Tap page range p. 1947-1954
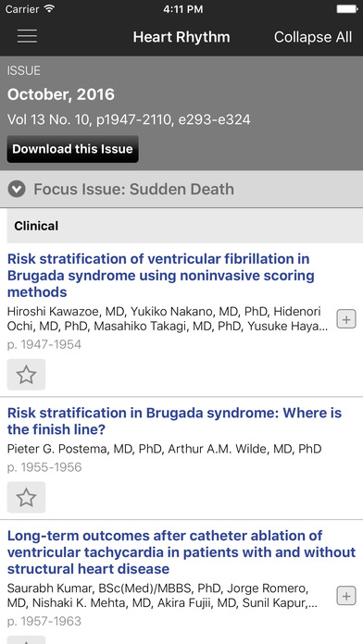This screenshot has height=644, width=363. pyautogui.click(x=44, y=344)
